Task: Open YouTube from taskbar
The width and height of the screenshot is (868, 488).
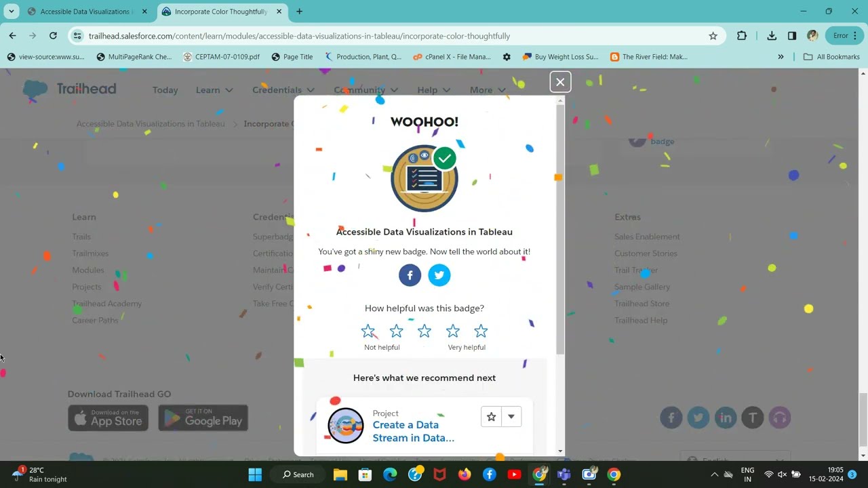Action: (x=514, y=474)
